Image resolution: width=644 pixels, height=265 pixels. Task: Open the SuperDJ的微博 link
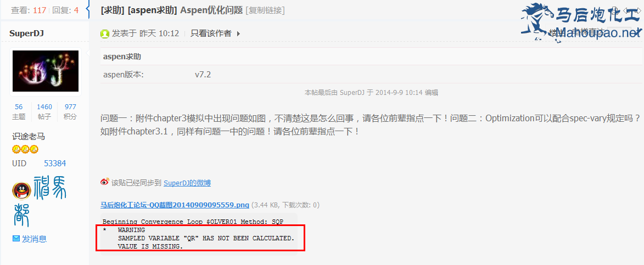[187, 183]
